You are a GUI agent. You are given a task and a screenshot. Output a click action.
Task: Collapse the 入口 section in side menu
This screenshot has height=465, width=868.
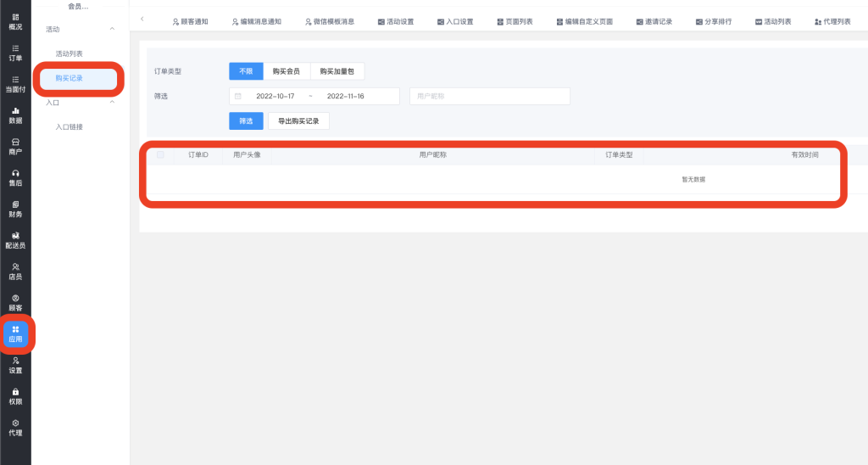[x=113, y=103]
